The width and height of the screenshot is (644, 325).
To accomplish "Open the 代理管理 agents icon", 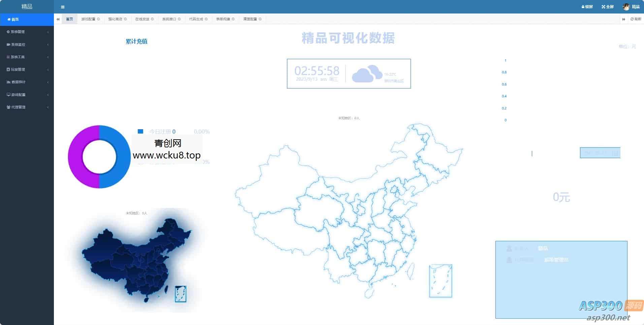I will pyautogui.click(x=8, y=107).
